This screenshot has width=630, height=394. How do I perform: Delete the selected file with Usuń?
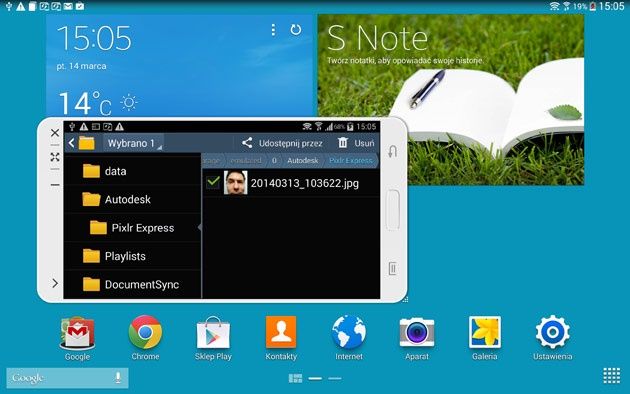tap(356, 143)
